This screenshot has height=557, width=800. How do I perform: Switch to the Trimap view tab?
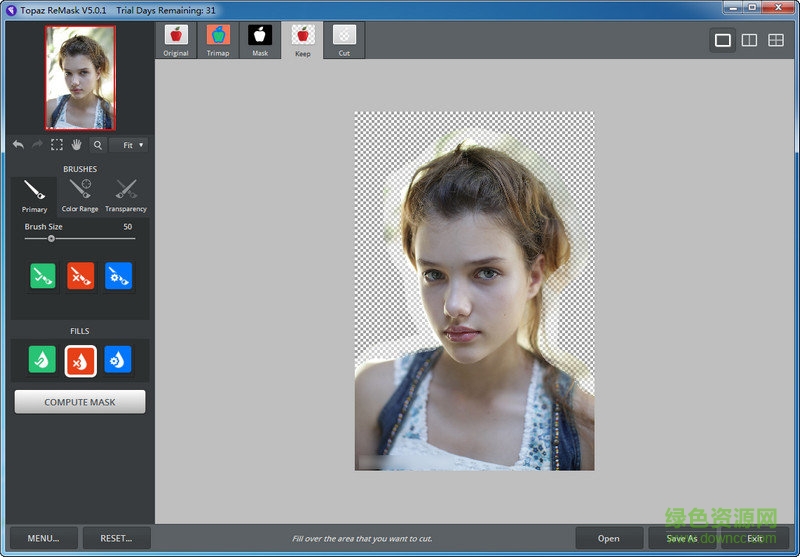218,40
